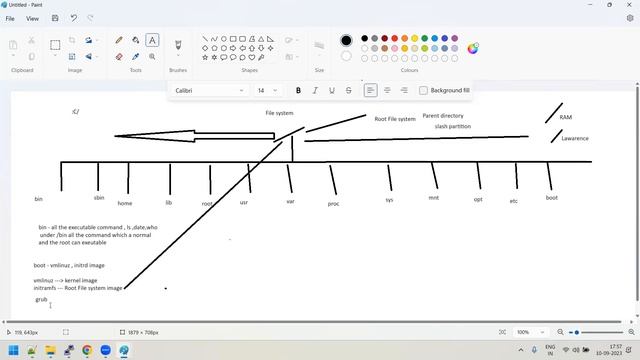Click the horizontal canvas scrollbar

pyautogui.click(x=313, y=322)
